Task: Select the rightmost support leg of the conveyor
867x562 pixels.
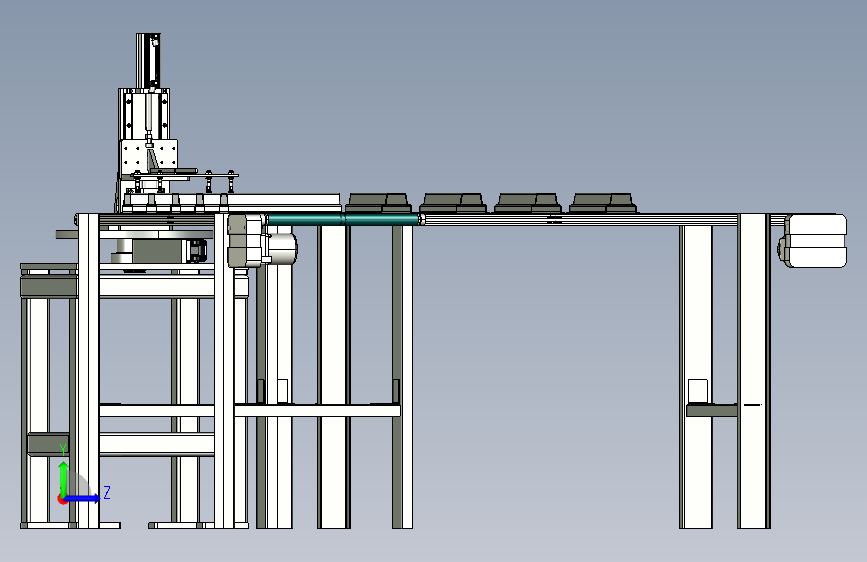Action: [x=754, y=371]
